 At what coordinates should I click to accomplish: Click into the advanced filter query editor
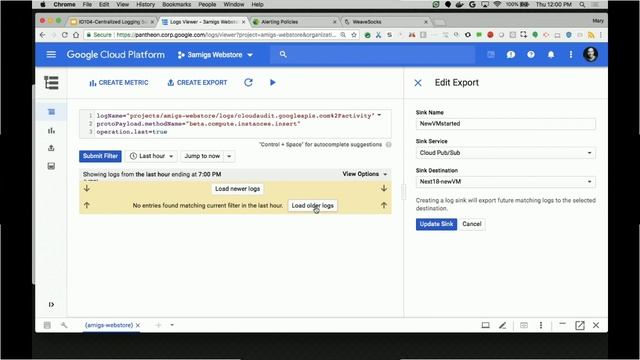(235, 124)
